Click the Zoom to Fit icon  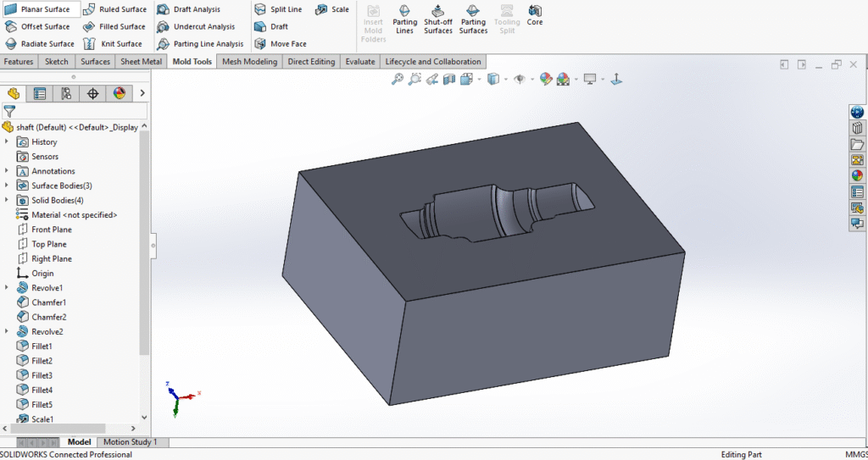tap(397, 79)
